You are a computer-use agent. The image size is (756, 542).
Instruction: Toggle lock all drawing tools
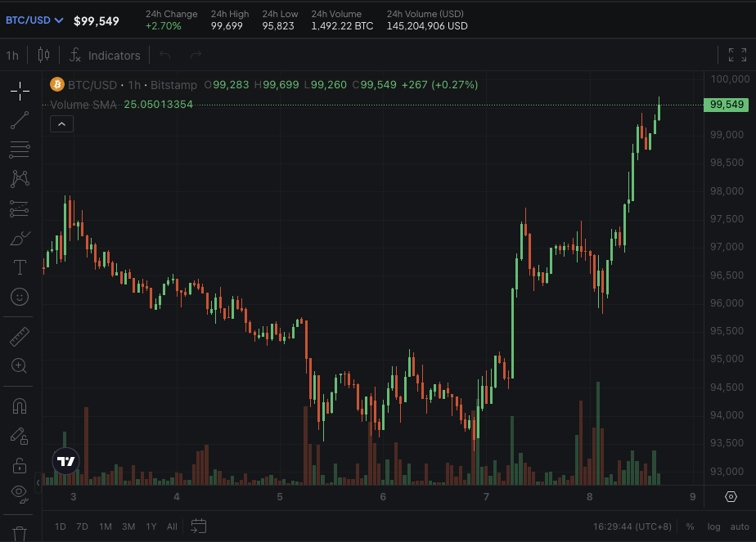(x=20, y=466)
